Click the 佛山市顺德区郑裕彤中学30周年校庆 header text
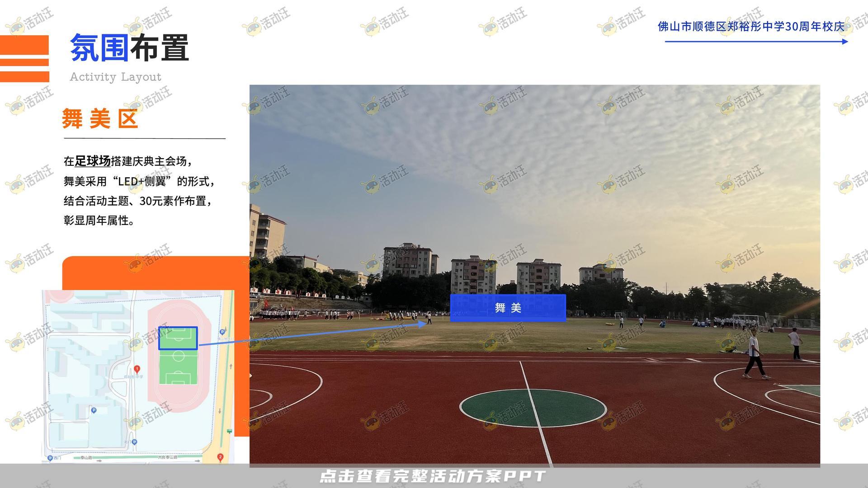The width and height of the screenshot is (868, 488). click(750, 27)
